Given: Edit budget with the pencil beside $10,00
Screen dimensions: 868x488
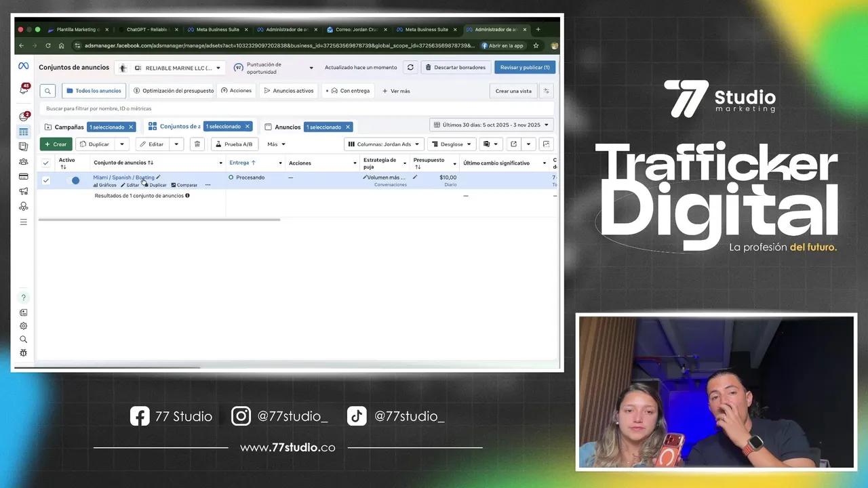Looking at the screenshot, I should (415, 177).
